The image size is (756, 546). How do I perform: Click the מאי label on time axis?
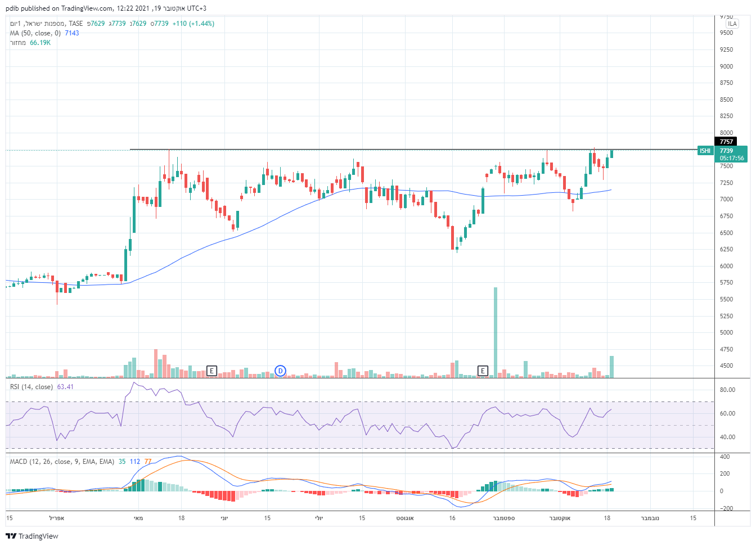[x=138, y=518]
